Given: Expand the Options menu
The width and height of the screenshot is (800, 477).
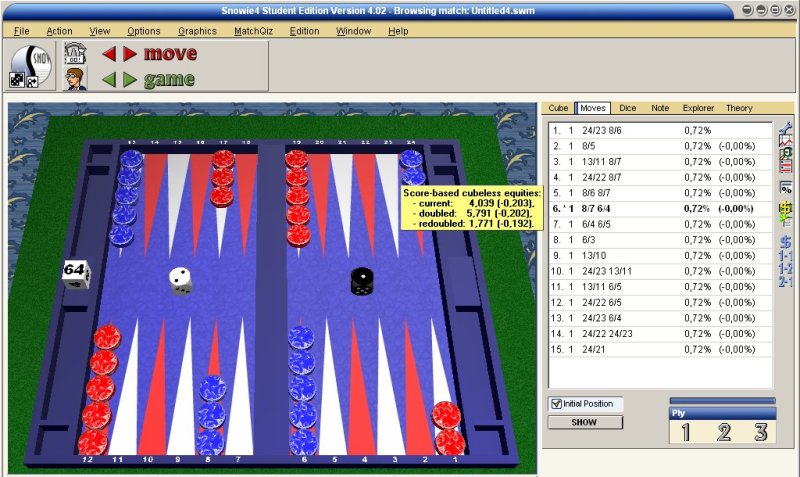Looking at the screenshot, I should click(x=143, y=31).
